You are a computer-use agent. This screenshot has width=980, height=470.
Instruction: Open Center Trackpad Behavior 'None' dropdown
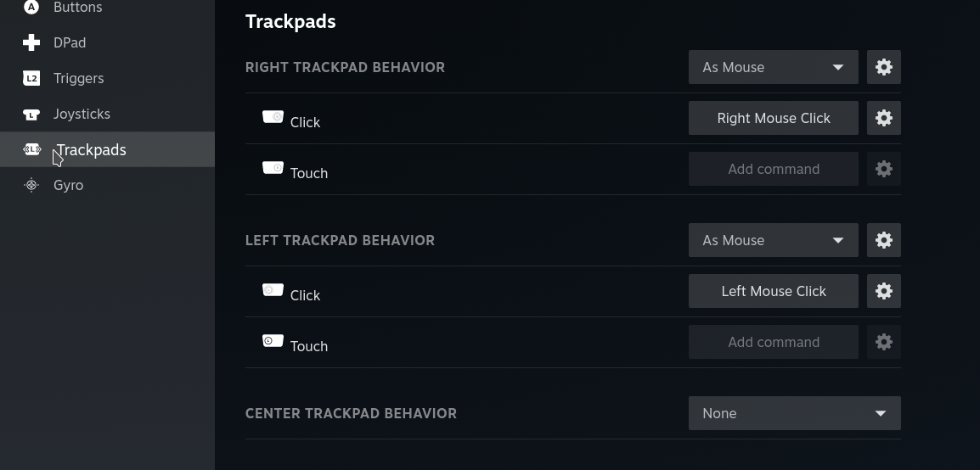[x=794, y=413]
